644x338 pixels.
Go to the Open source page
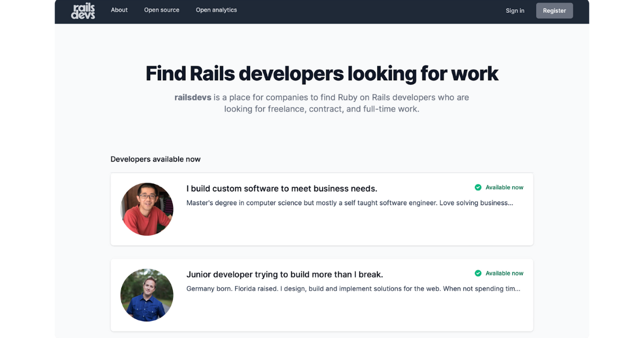click(162, 10)
